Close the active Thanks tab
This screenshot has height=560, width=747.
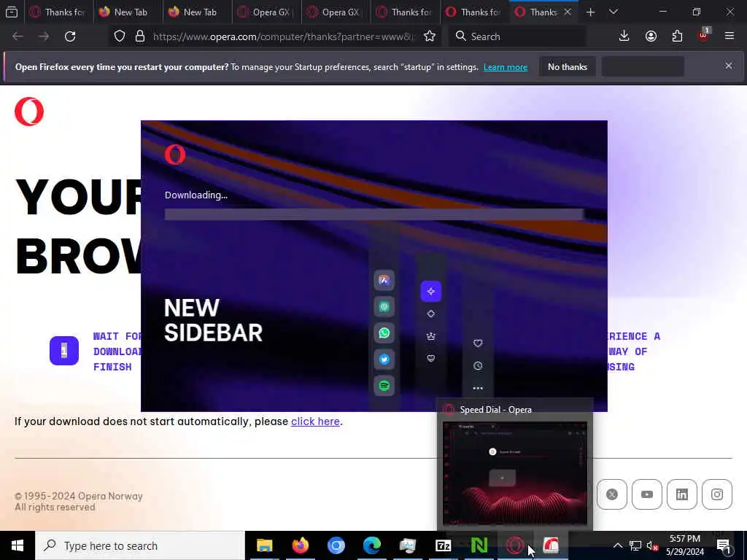coord(568,12)
